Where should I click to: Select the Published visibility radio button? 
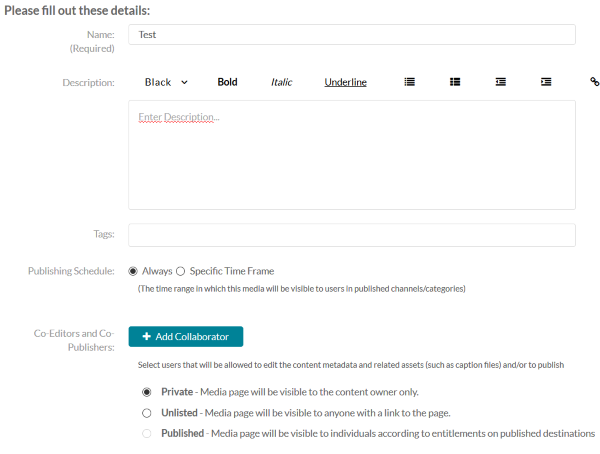pos(147,433)
